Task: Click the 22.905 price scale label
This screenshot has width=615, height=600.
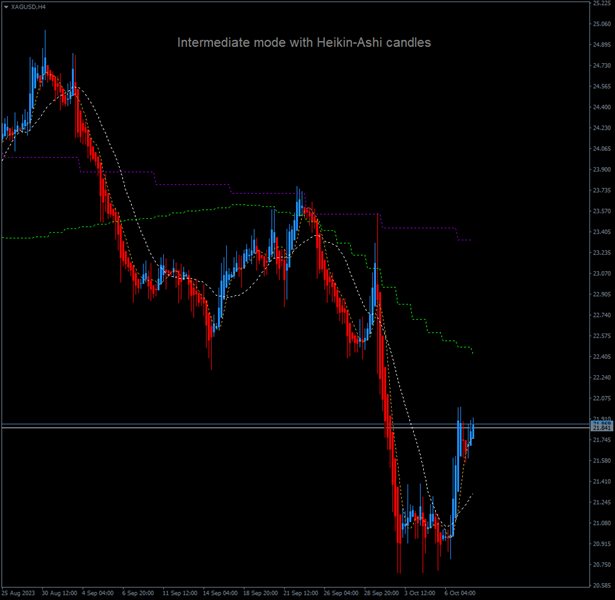Action: coord(602,294)
